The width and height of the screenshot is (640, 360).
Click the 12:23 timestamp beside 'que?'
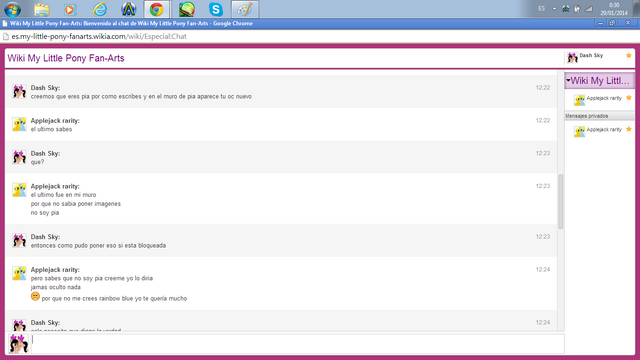tap(543, 153)
